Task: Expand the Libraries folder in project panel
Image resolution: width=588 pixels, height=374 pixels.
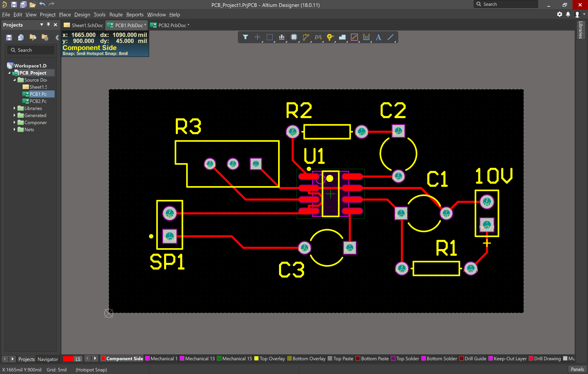Action: (x=15, y=108)
